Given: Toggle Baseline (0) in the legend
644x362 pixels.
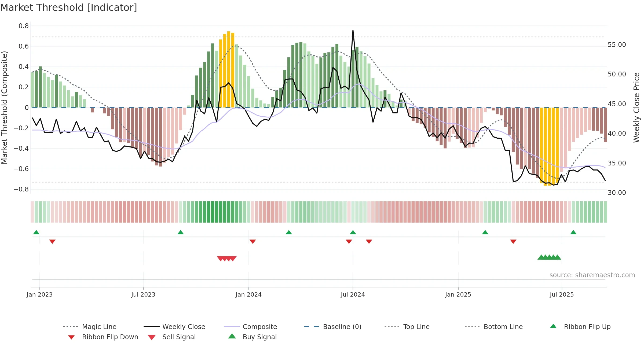Looking at the screenshot, I should pos(333,327).
